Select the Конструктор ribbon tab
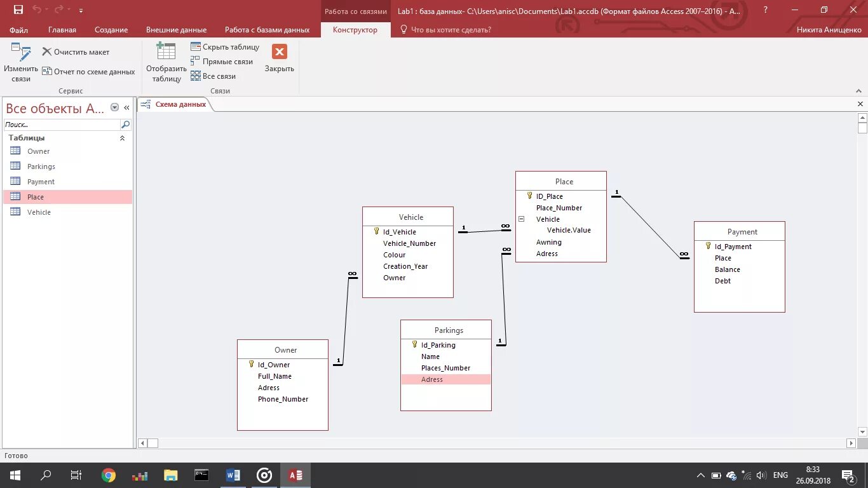The width and height of the screenshot is (868, 488). point(355,30)
